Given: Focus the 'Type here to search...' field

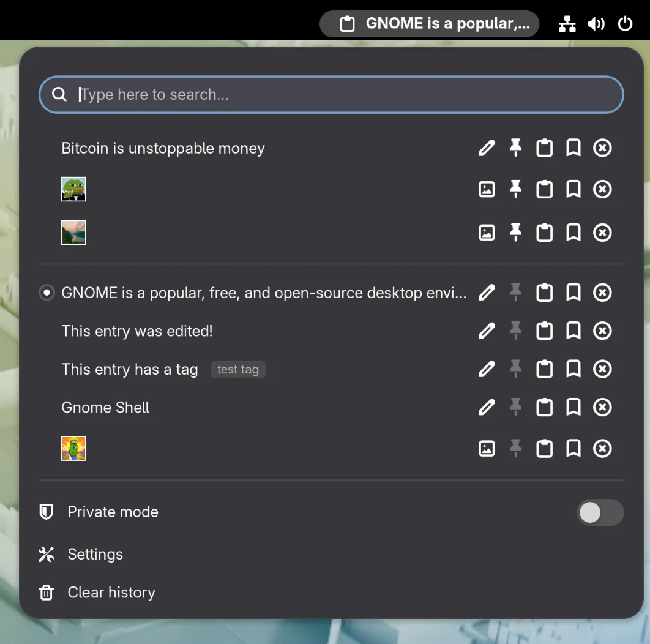Looking at the screenshot, I should (331, 94).
